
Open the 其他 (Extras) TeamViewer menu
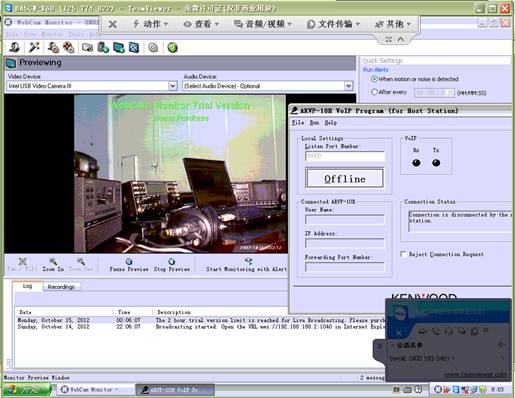tap(393, 24)
